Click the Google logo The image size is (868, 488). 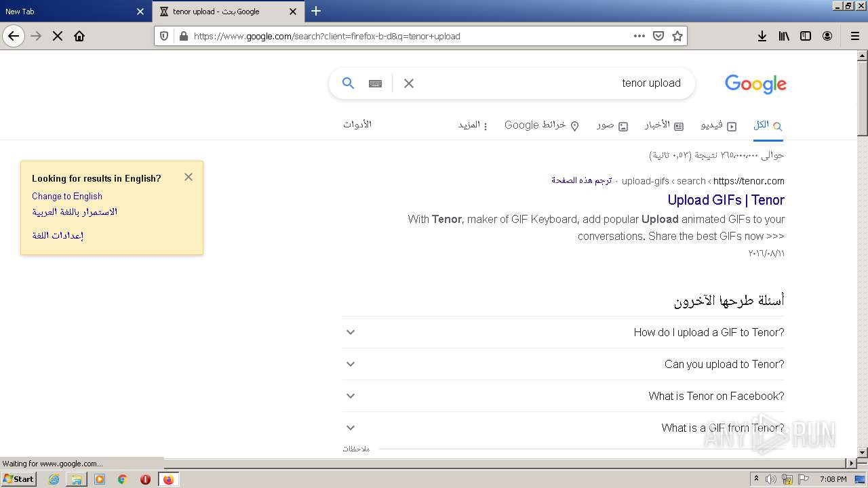point(755,83)
